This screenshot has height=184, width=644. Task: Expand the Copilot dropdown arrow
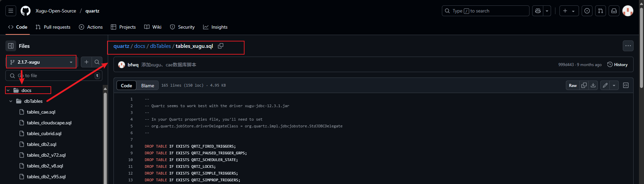click(x=547, y=11)
